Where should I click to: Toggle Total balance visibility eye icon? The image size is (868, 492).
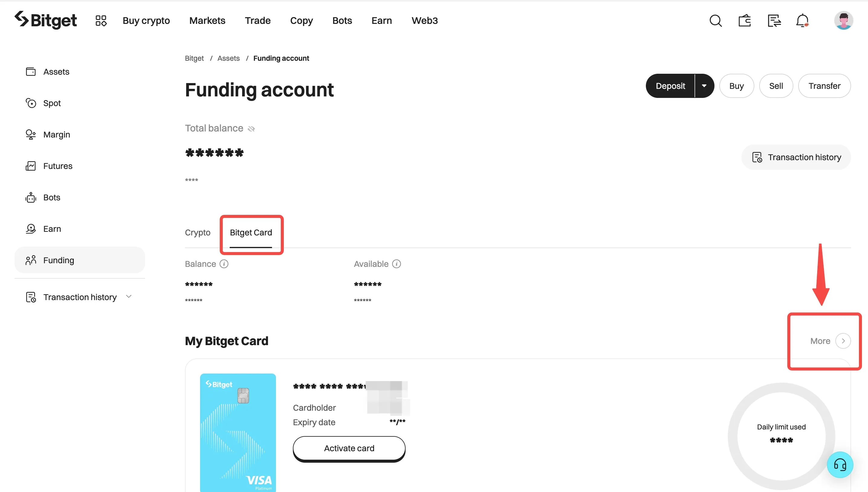[251, 128]
